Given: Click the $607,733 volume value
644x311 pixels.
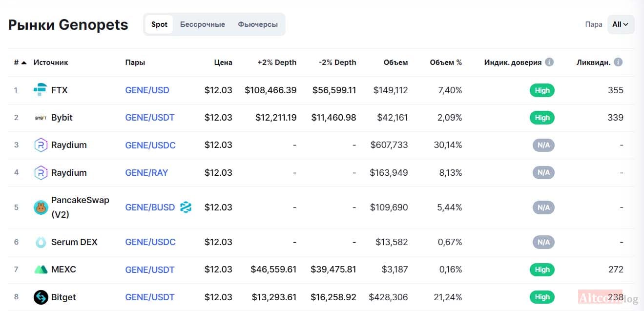Looking at the screenshot, I should pos(389,145).
